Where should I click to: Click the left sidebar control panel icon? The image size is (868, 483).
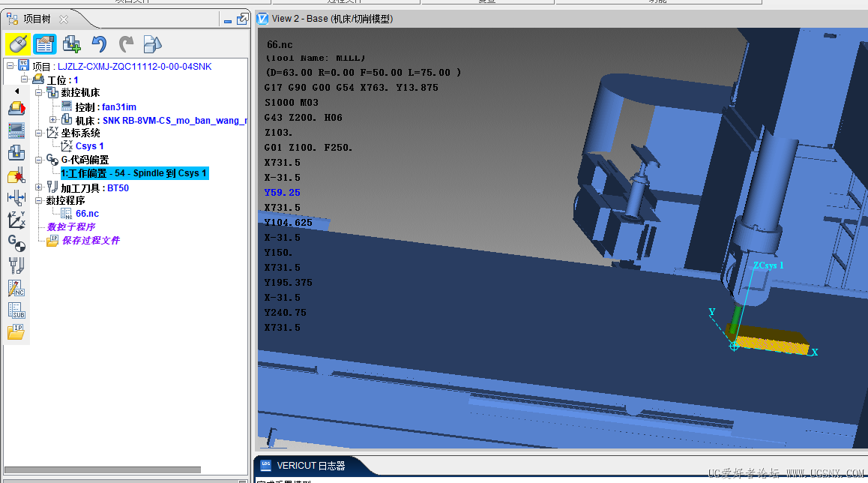tap(16, 130)
